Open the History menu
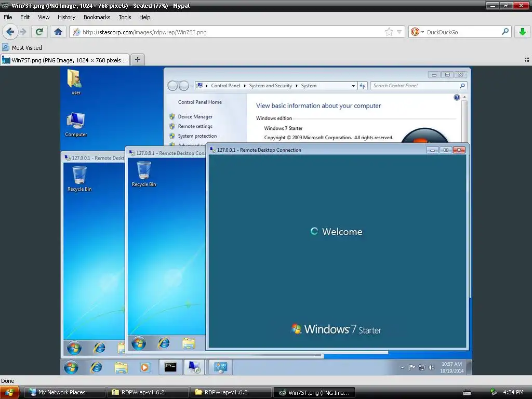This screenshot has width=532, height=399. tap(66, 17)
